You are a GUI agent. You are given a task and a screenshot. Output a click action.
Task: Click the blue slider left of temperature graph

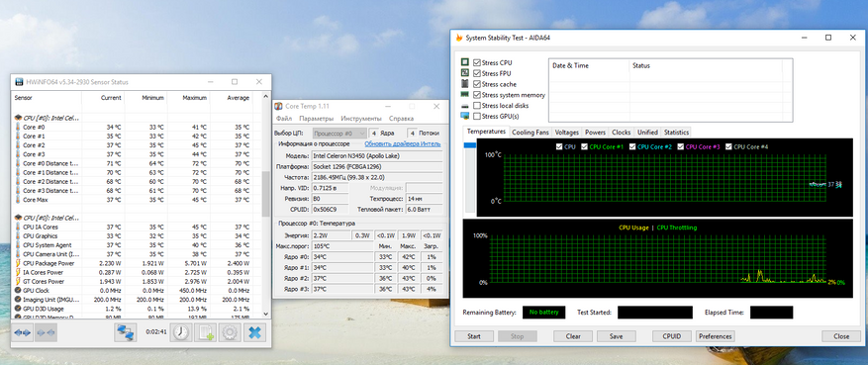pyautogui.click(x=469, y=145)
